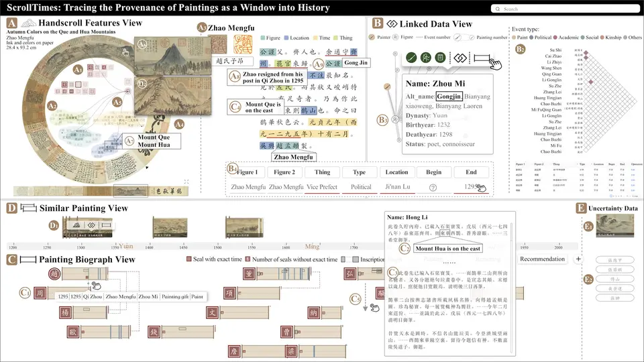Click the chain-link icon in Zhou Mi popup toolbar

coord(460,58)
